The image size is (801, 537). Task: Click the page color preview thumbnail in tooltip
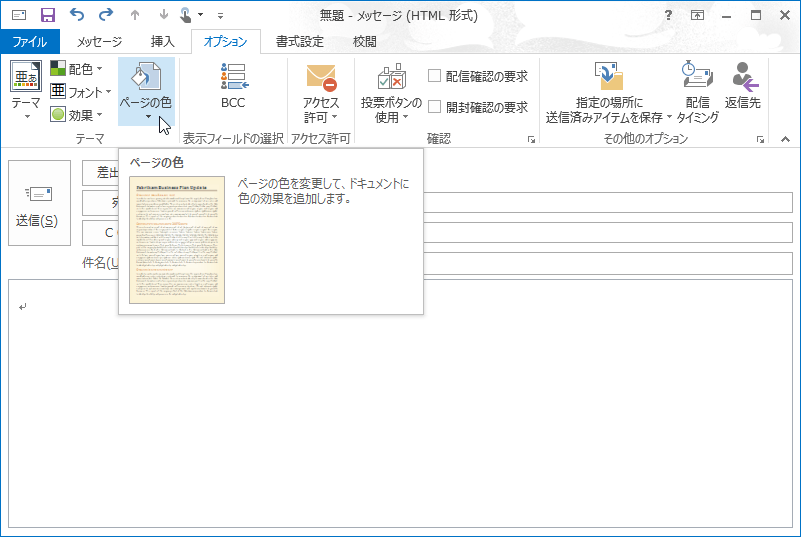click(x=177, y=240)
